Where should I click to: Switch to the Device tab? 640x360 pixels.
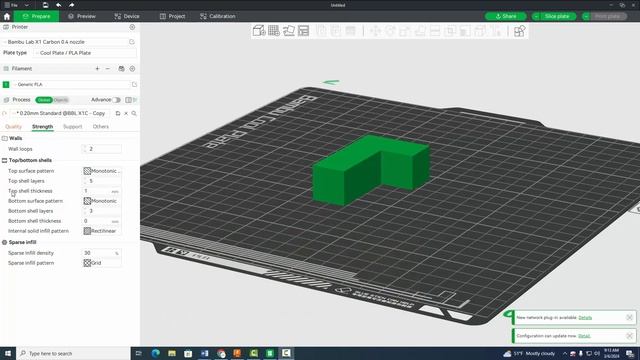(127, 16)
